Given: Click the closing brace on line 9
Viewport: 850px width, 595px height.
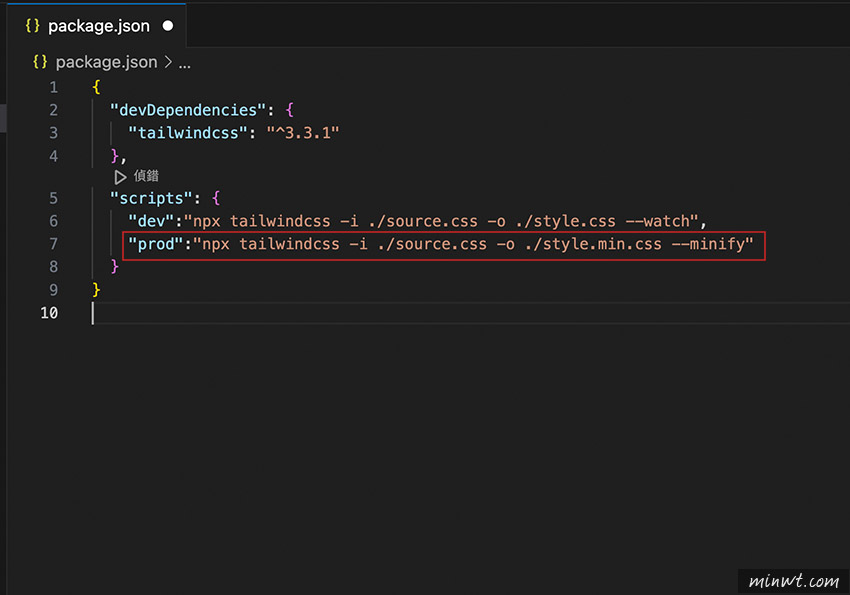Looking at the screenshot, I should point(96,289).
